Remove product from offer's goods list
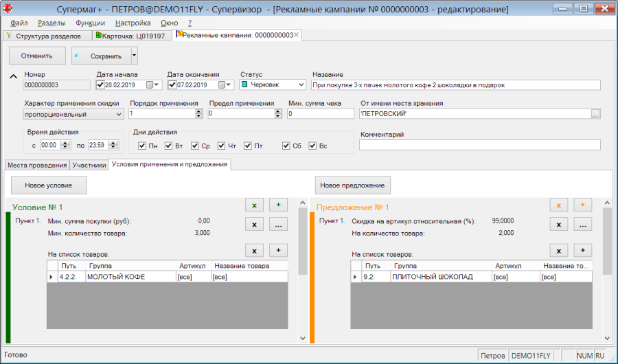Screen dimensions: 618x364 pyautogui.click(x=558, y=251)
